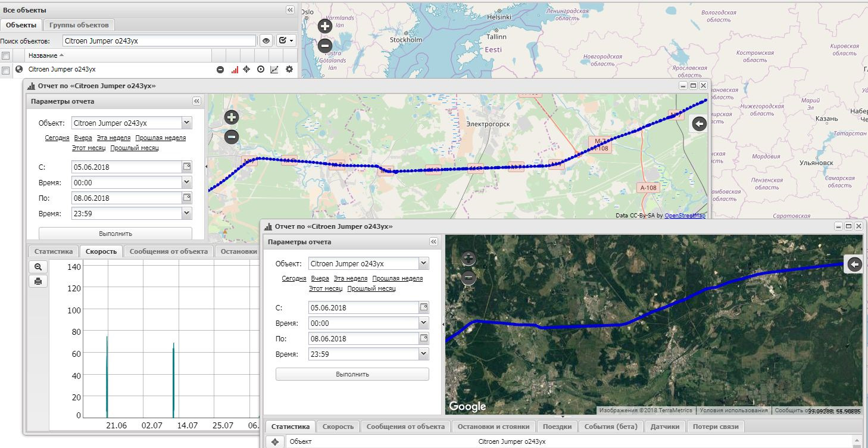Open start time dropdown in back report window
Image resolution: width=868 pixels, height=448 pixels.
click(186, 182)
